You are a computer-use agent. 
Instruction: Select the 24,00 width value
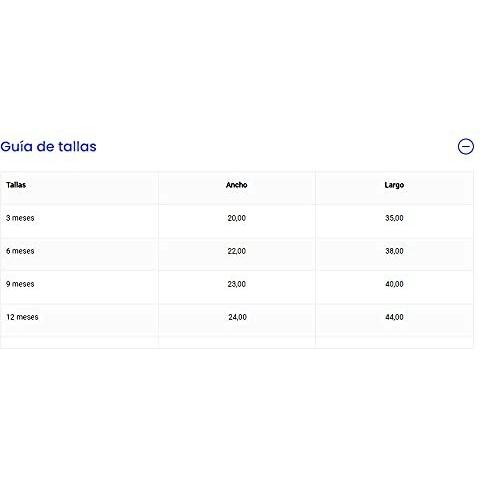pyautogui.click(x=238, y=317)
